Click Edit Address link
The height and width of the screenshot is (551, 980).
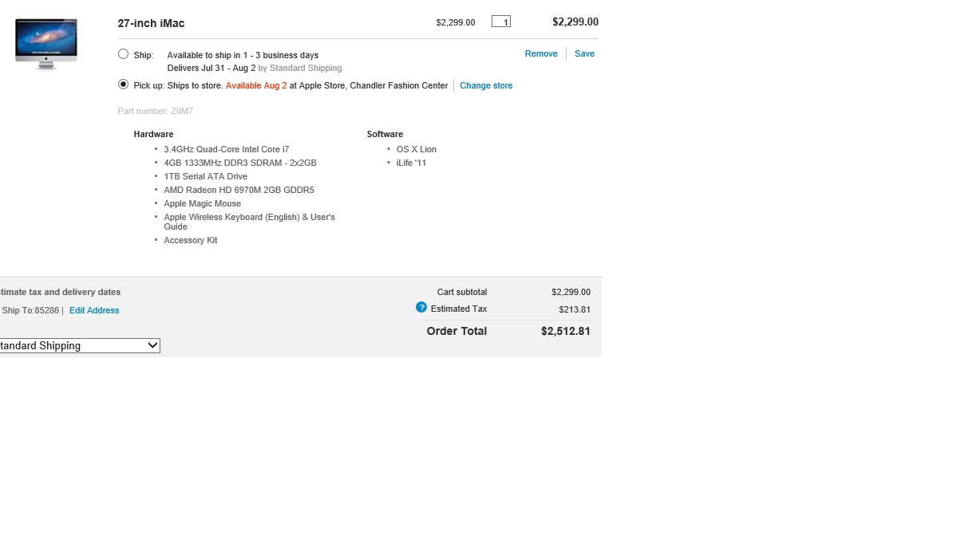click(x=94, y=311)
